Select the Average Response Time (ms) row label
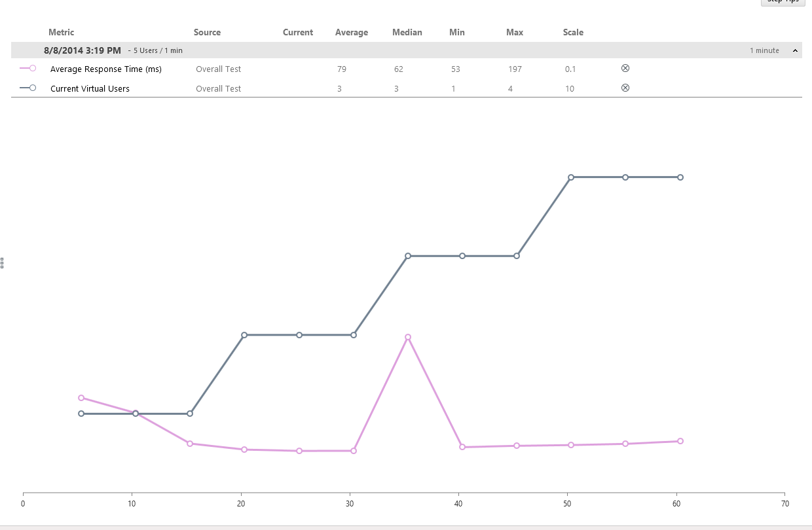This screenshot has height=530, width=812. click(106, 69)
